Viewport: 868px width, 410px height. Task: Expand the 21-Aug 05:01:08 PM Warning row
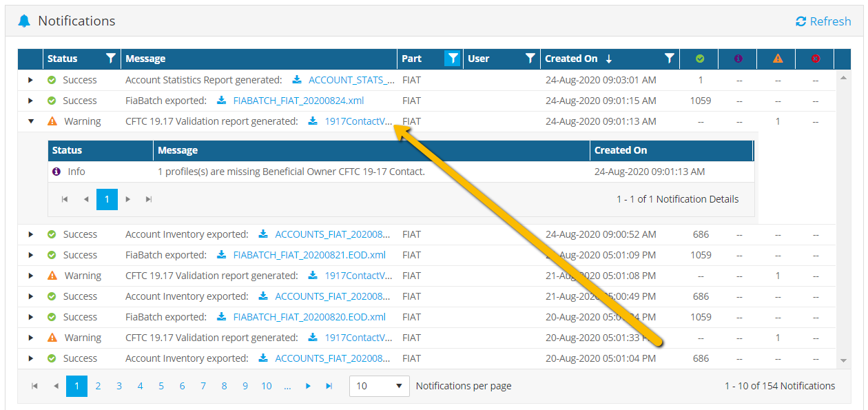pyautogui.click(x=30, y=276)
